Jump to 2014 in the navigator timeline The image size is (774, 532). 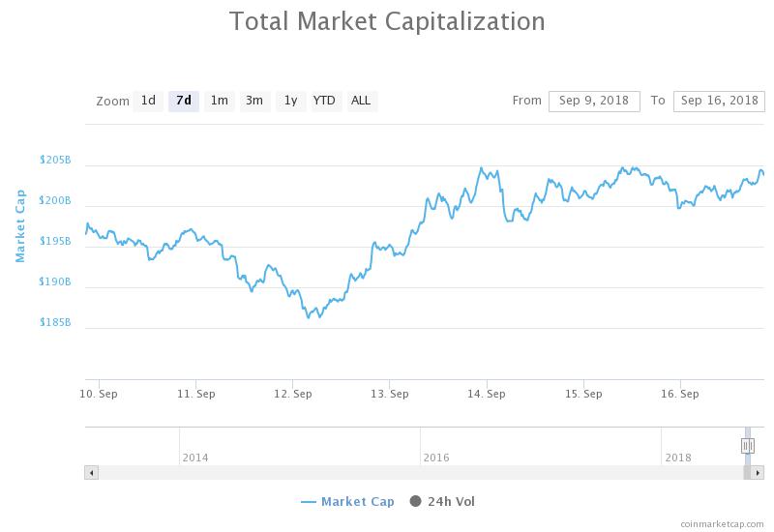point(195,457)
